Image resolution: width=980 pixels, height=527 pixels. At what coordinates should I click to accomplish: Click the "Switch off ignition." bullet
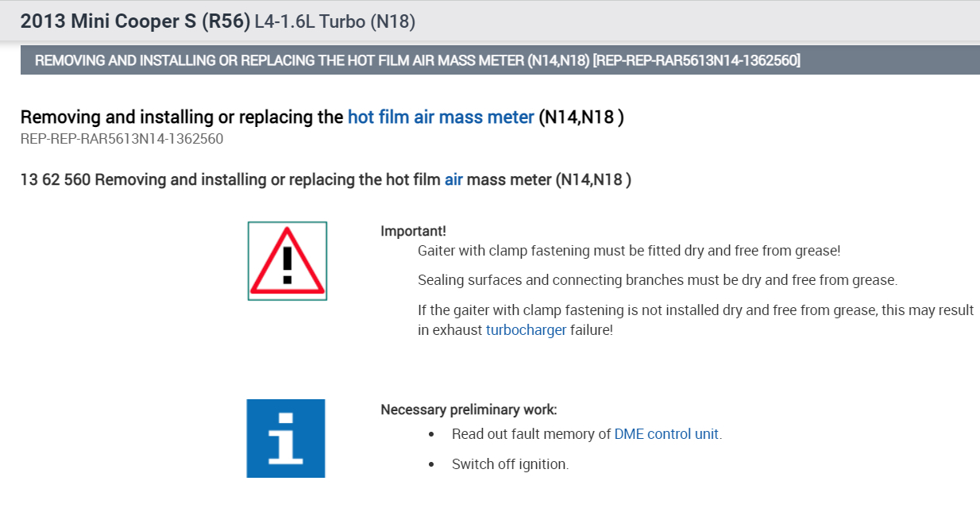pyautogui.click(x=510, y=464)
